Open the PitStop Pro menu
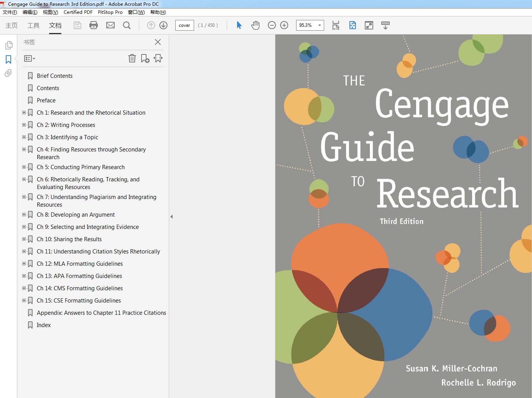This screenshot has width=532, height=398. (110, 12)
